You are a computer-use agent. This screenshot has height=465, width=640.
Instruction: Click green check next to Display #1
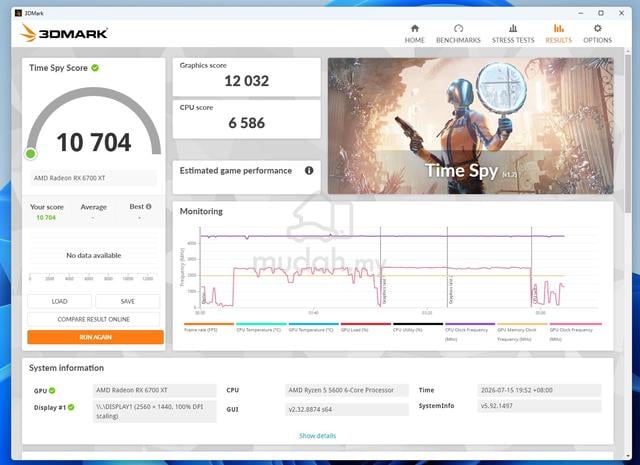(71, 407)
